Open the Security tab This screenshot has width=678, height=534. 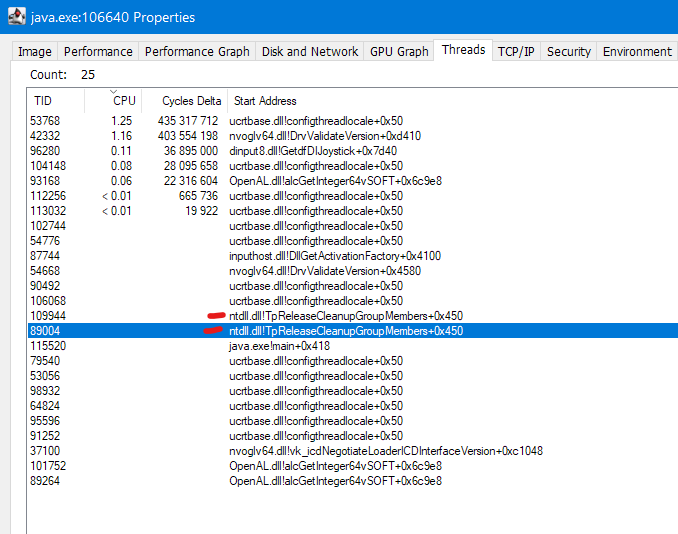[x=568, y=52]
